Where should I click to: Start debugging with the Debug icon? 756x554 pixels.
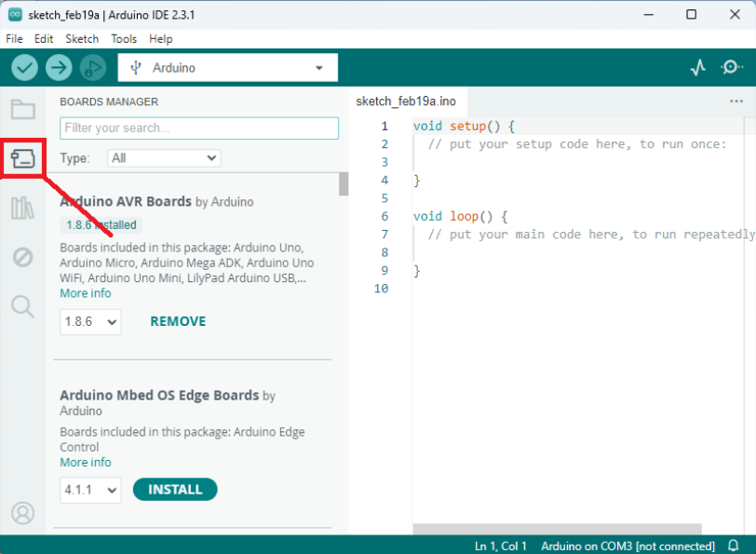pyautogui.click(x=92, y=67)
